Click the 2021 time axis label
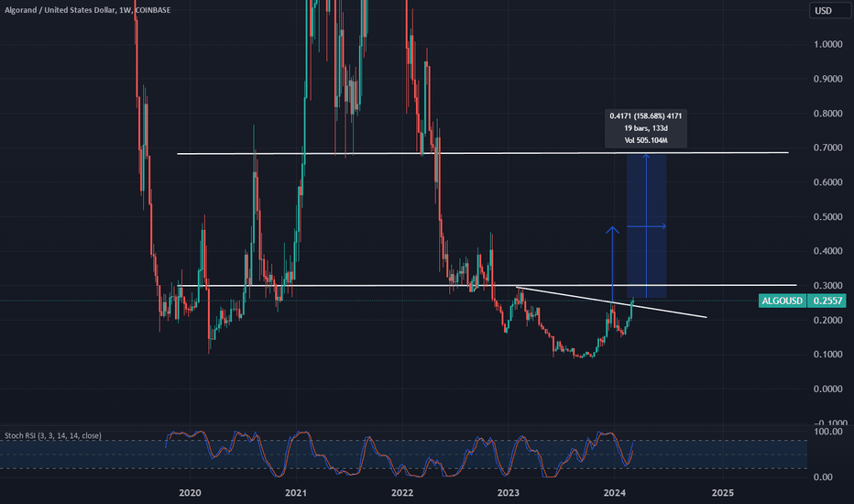The height and width of the screenshot is (504, 854). point(296,493)
